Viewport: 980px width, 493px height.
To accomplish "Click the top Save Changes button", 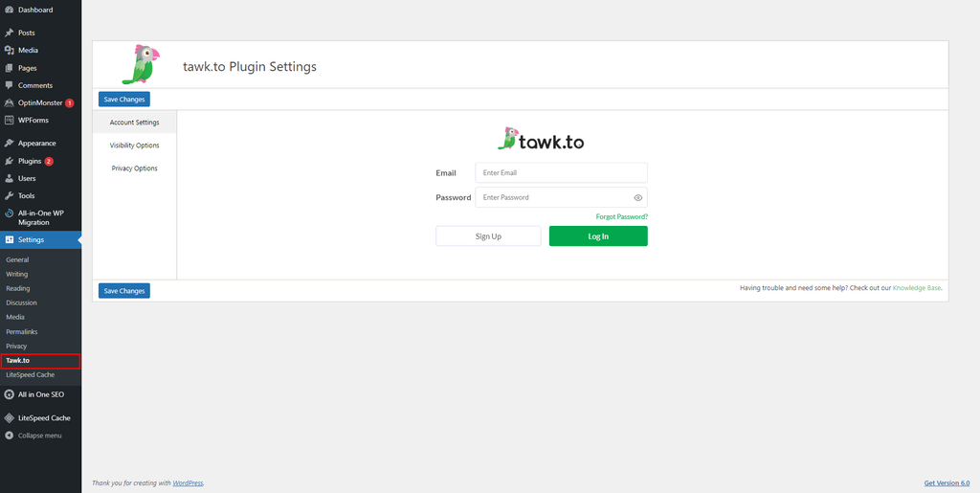I will [x=124, y=100].
